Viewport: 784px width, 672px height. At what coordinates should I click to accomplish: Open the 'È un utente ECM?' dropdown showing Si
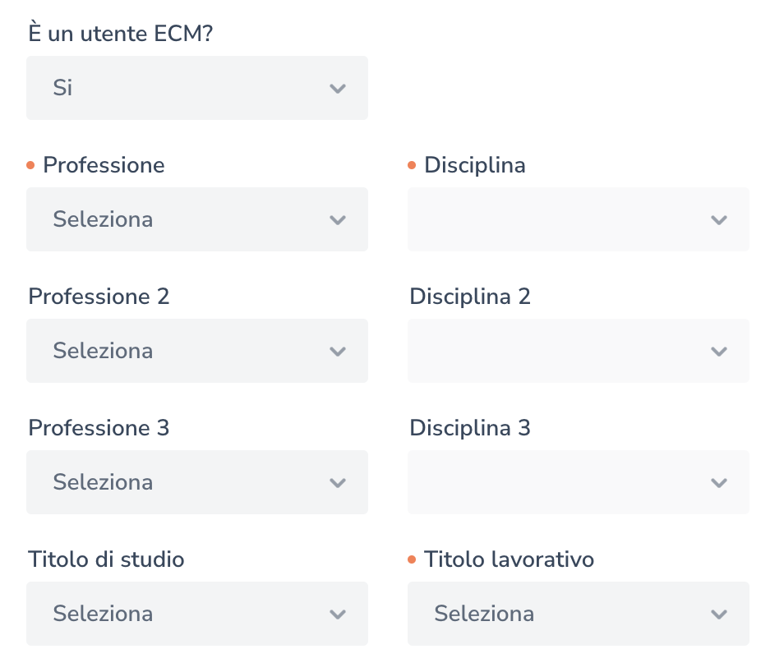point(181,88)
